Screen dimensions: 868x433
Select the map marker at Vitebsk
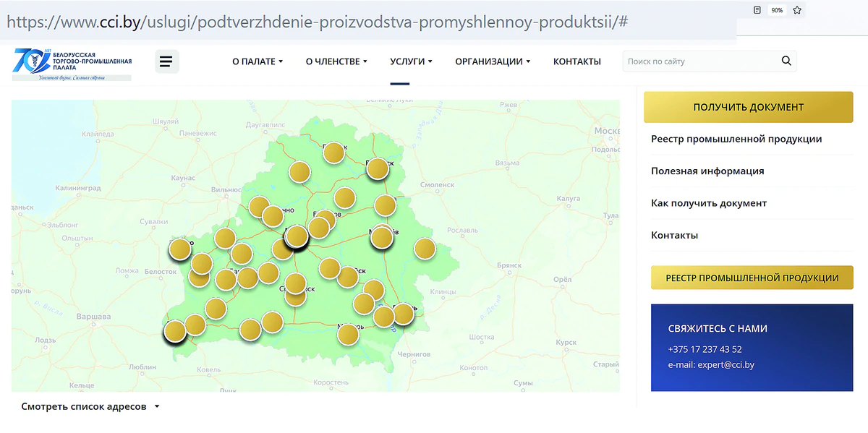point(378,168)
